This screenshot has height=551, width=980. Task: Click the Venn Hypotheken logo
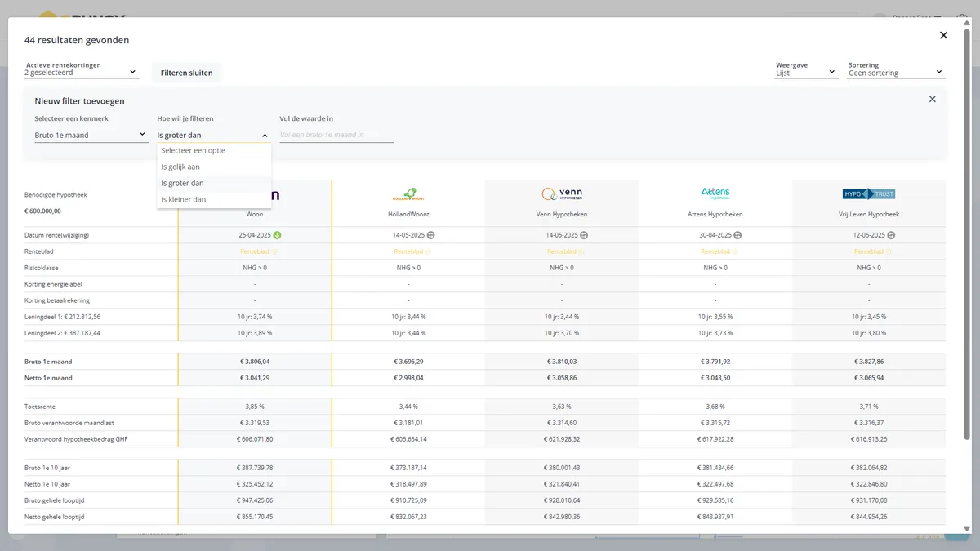point(562,194)
